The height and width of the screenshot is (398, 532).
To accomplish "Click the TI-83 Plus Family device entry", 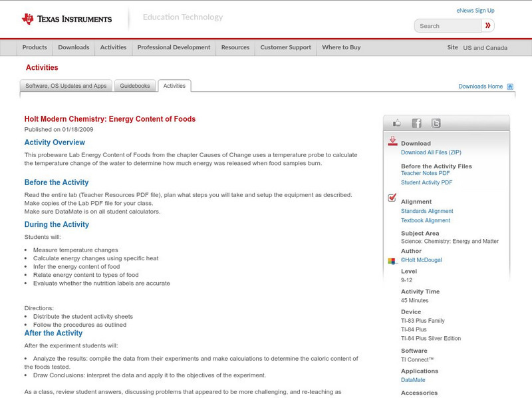I will point(423,321).
